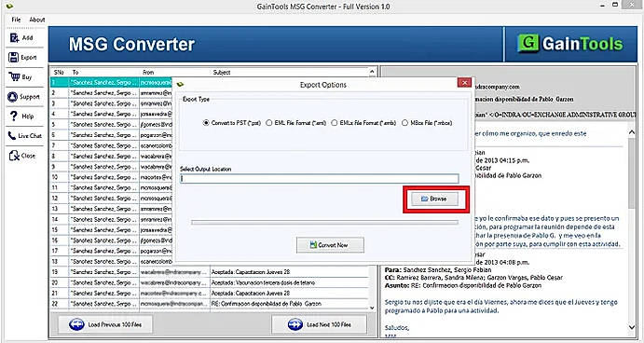This screenshot has width=644, height=343.
Task: Click the Convert Now button
Action: [330, 245]
